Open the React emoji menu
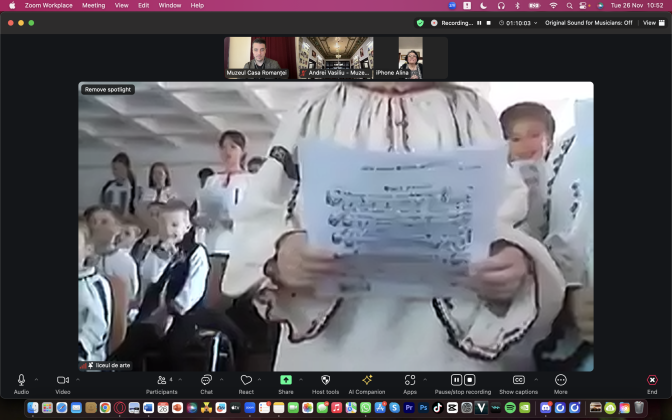This screenshot has width=672, height=420. [246, 381]
